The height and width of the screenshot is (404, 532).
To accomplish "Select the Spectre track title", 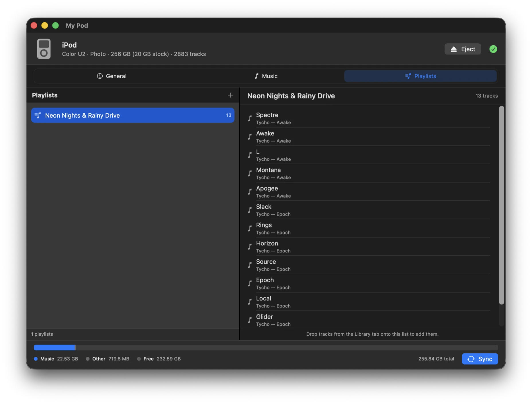I will (x=267, y=115).
